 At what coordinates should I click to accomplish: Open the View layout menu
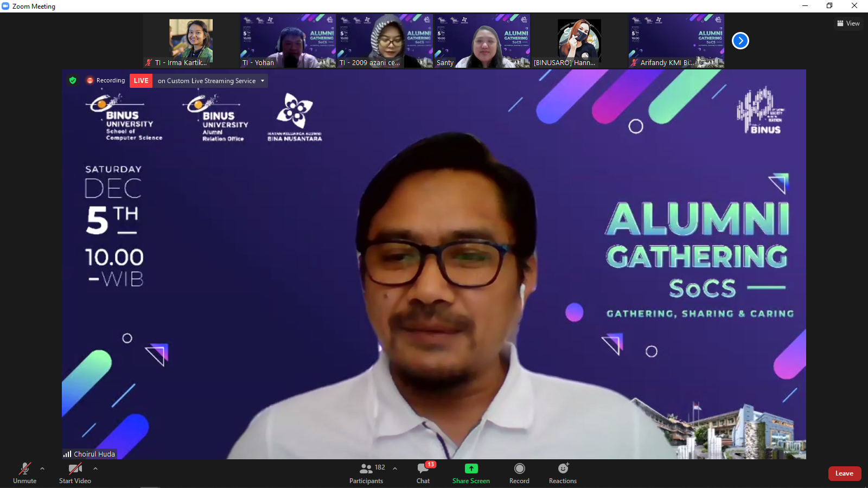(848, 23)
